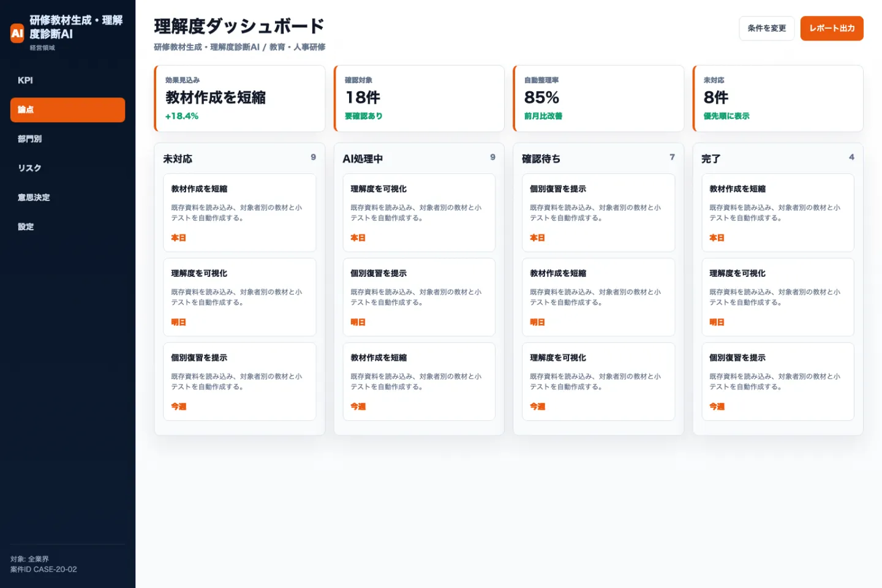Click the 前月比改善 status text
This screenshot has height=588, width=882.
(x=543, y=116)
